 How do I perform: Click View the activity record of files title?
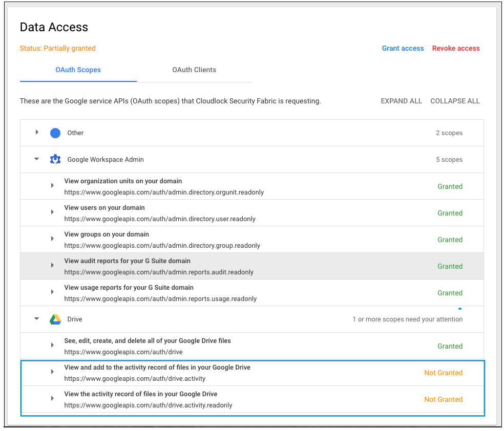coord(141,394)
